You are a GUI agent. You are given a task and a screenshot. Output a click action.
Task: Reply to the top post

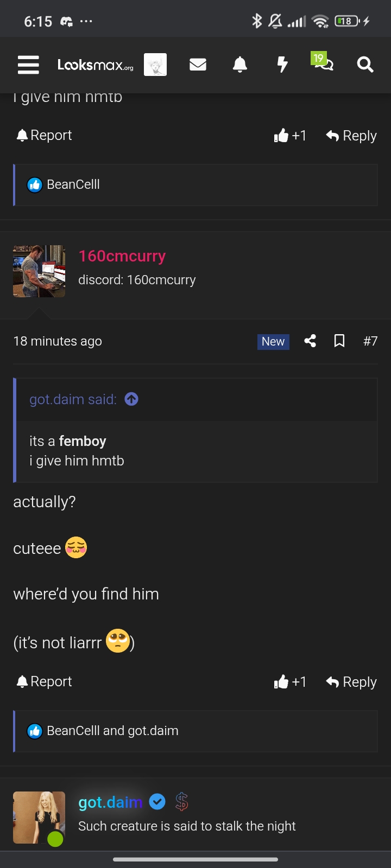click(351, 136)
